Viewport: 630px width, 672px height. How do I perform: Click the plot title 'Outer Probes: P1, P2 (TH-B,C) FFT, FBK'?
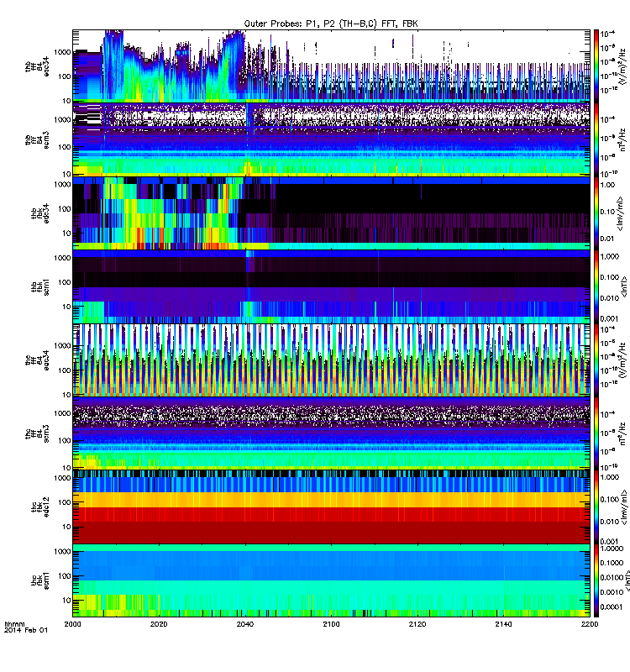(331, 24)
